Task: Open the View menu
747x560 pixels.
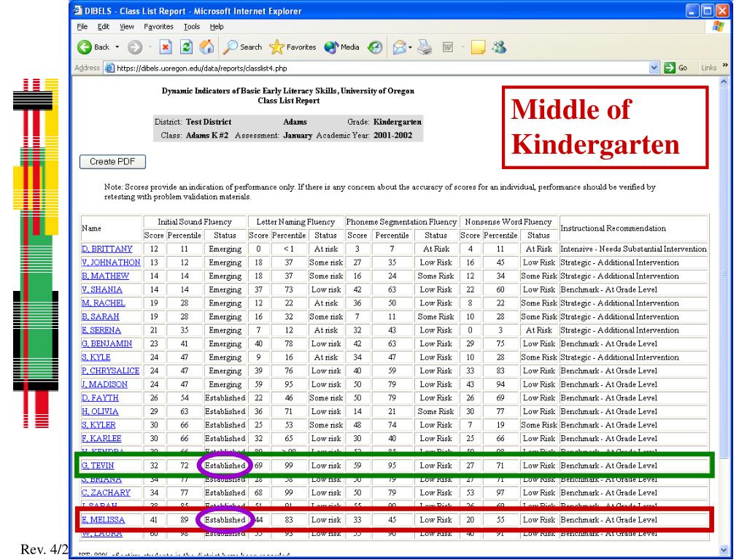Action: (127, 27)
